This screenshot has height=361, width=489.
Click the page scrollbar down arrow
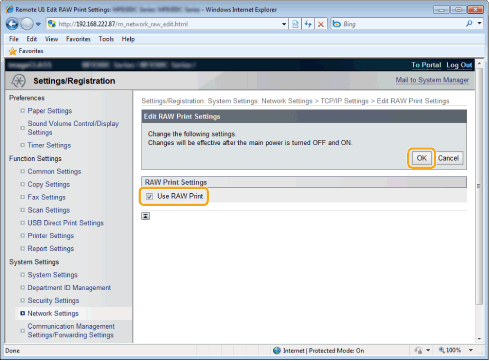(479, 339)
